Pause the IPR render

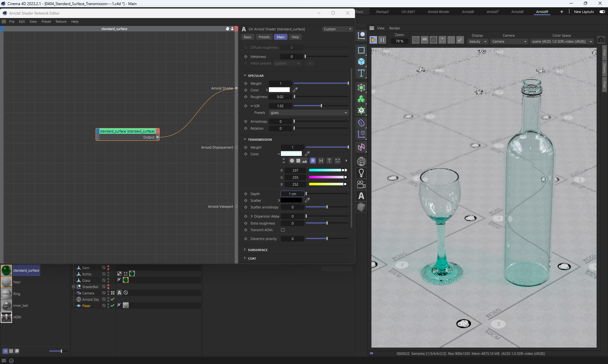pos(382,40)
